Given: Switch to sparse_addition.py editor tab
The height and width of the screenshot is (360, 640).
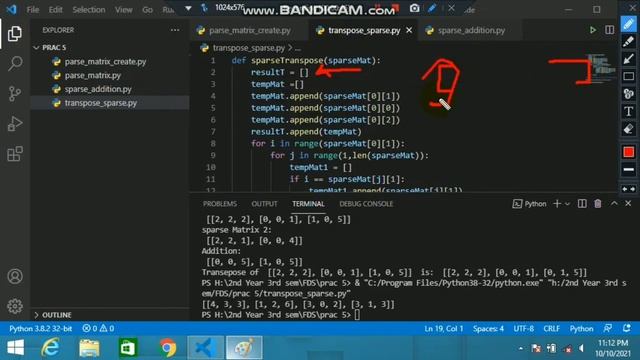Looking at the screenshot, I should point(471,30).
